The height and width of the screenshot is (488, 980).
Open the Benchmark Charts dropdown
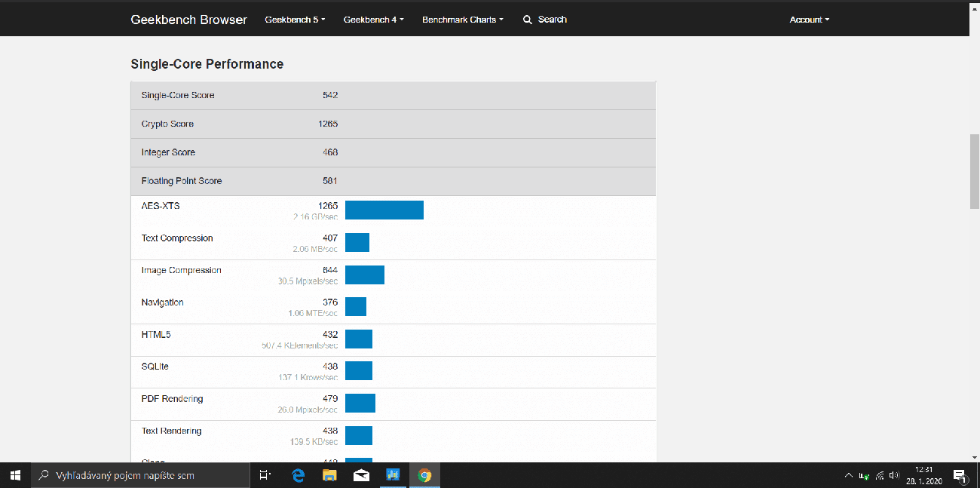(463, 20)
